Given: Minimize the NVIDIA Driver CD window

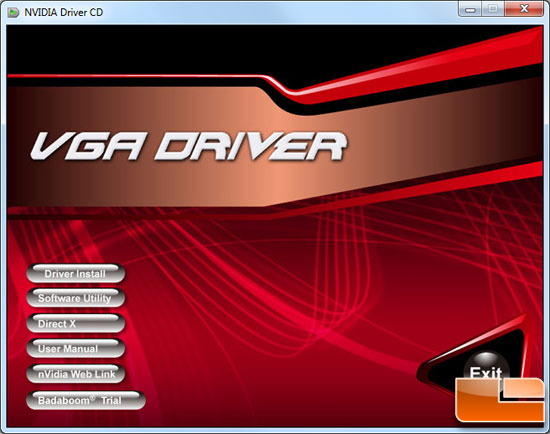Looking at the screenshot, I should tap(470, 9).
